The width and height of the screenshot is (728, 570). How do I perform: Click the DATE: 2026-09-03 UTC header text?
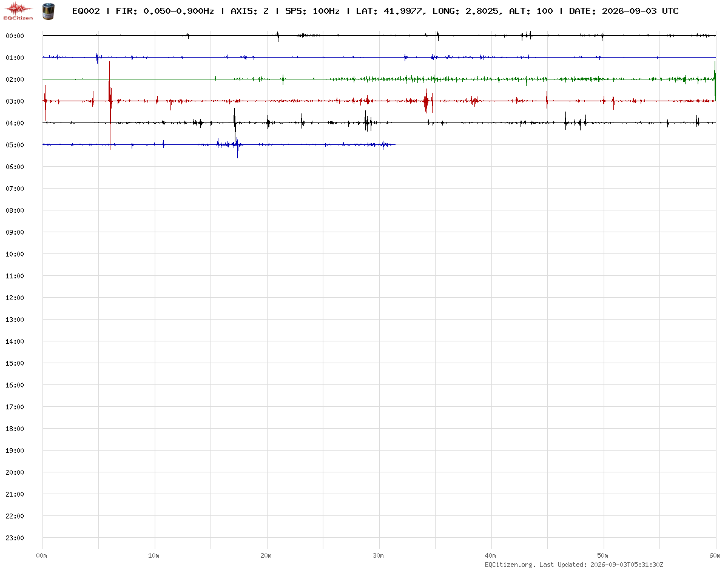(624, 11)
